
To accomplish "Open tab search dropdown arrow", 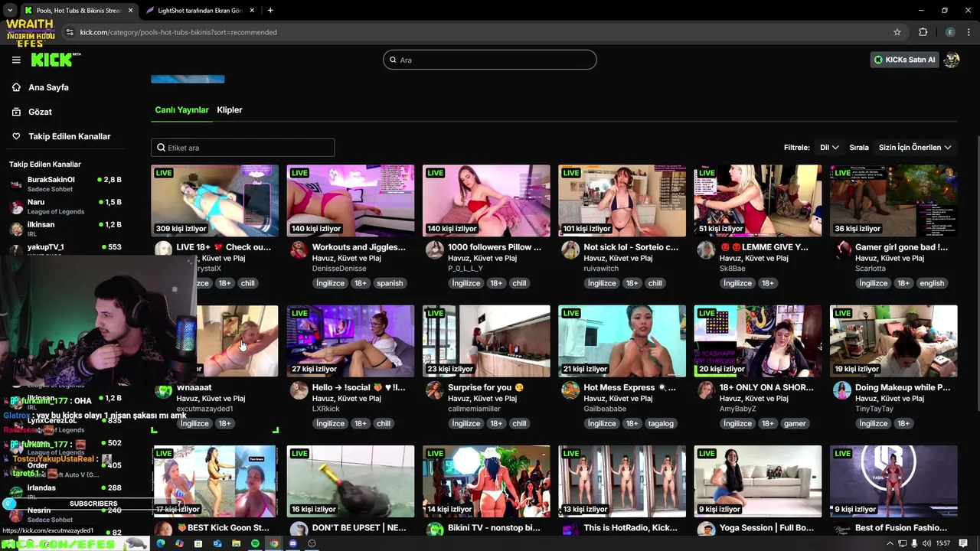I will (9, 10).
